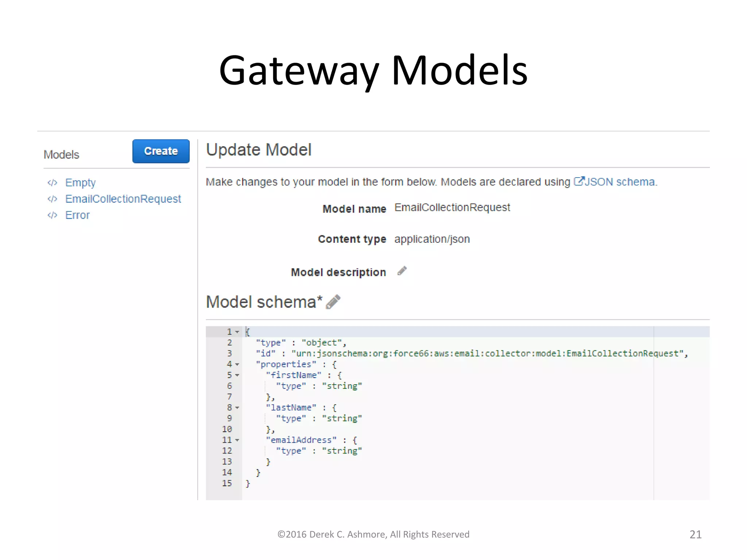
Task: Select the EmailCollectionRequest model
Action: pyautogui.click(x=123, y=199)
